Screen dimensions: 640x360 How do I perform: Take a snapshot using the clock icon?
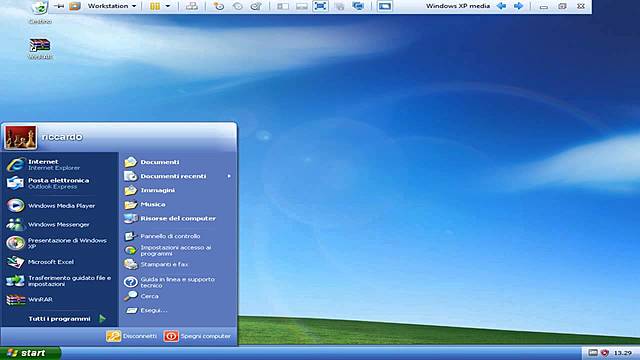(x=219, y=6)
